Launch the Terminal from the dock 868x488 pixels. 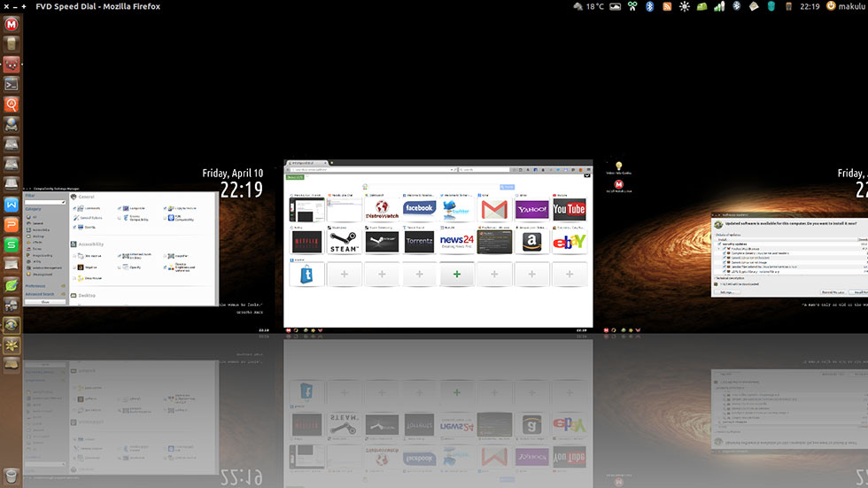point(11,84)
